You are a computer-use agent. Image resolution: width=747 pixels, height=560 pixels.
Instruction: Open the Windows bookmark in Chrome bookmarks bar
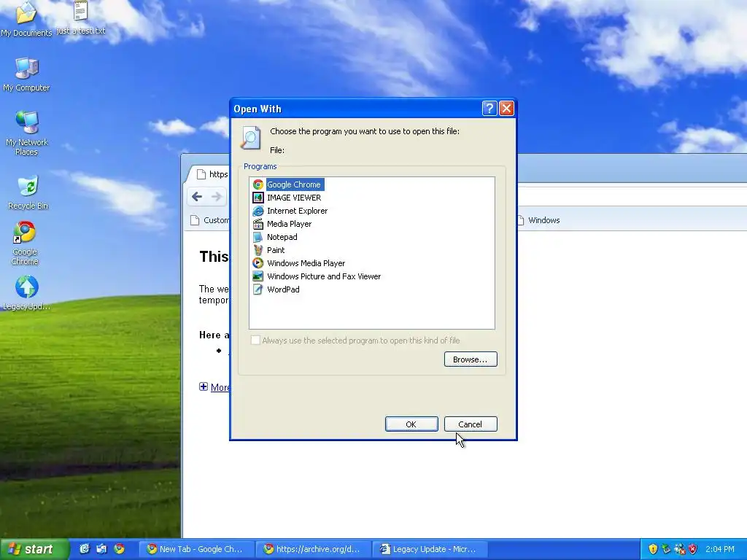(538, 220)
